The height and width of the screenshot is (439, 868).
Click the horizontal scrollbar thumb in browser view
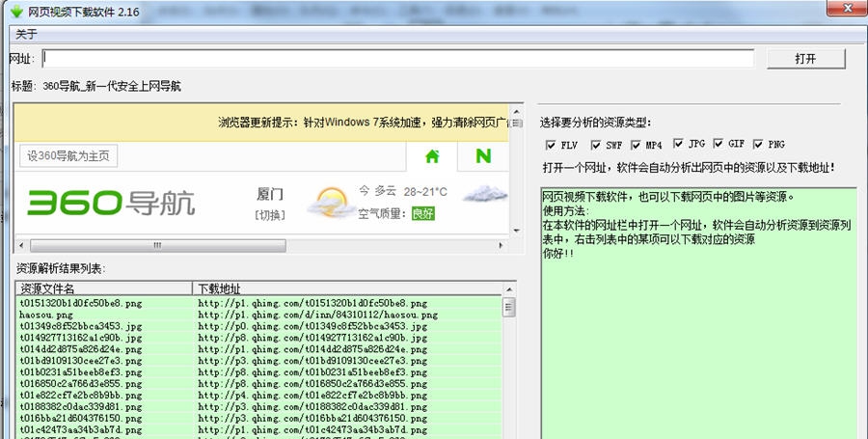click(x=158, y=245)
